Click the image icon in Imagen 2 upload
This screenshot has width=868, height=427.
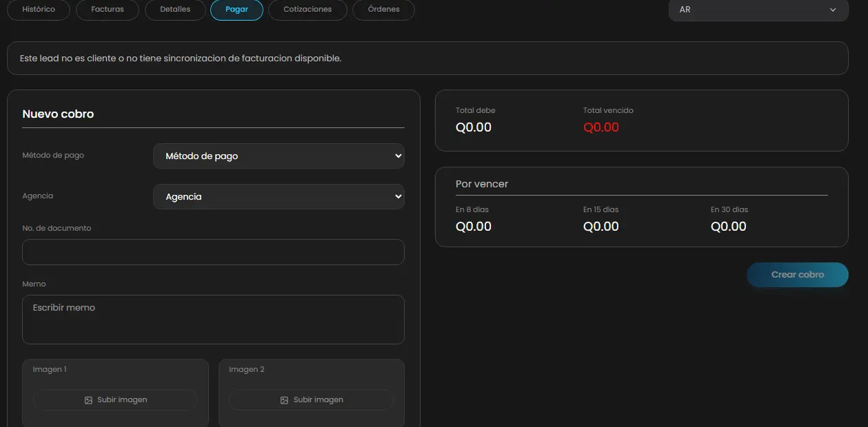(284, 400)
